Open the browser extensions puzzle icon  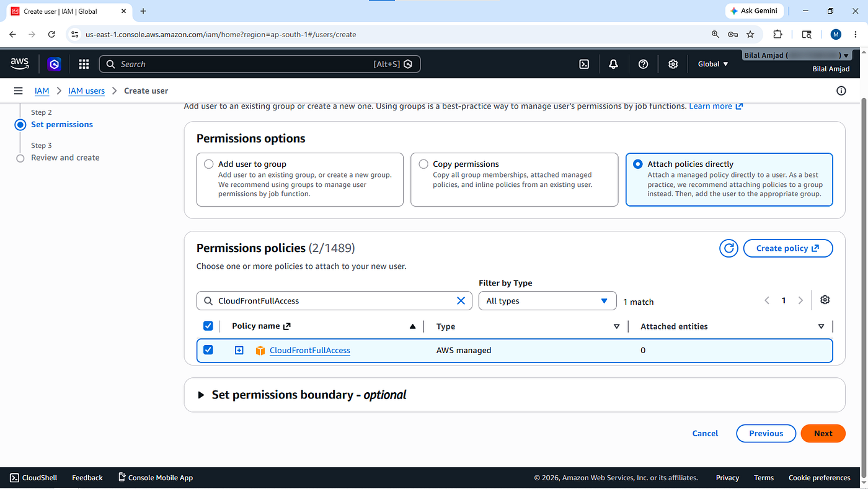[777, 35]
